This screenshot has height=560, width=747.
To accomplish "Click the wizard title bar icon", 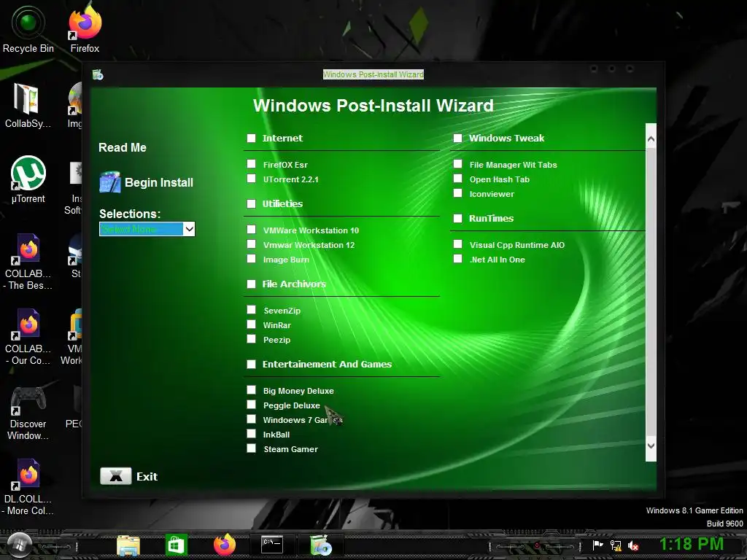I will [98, 75].
